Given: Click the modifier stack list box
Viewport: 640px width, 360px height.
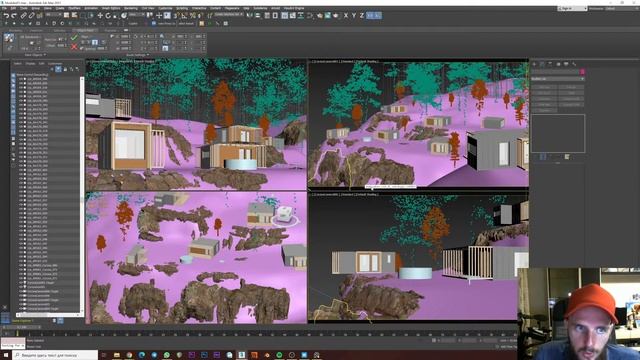Looking at the screenshot, I should point(558,133).
